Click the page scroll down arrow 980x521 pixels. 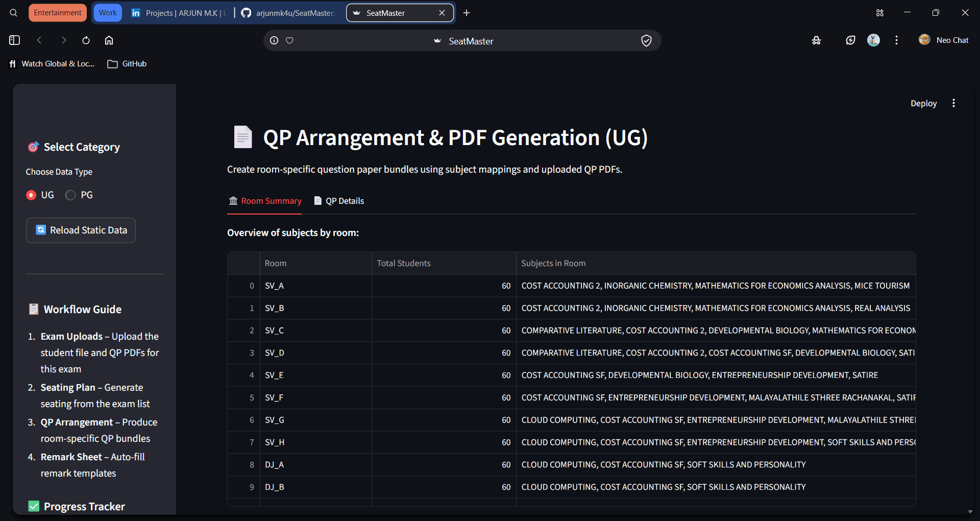970,512
